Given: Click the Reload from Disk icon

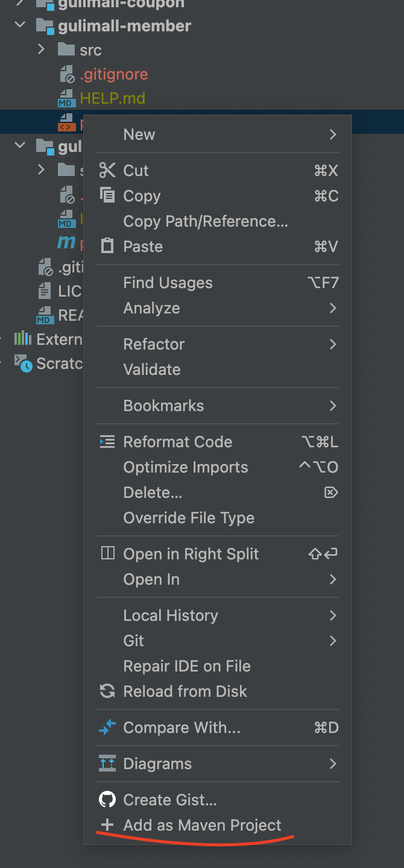Looking at the screenshot, I should 107,691.
